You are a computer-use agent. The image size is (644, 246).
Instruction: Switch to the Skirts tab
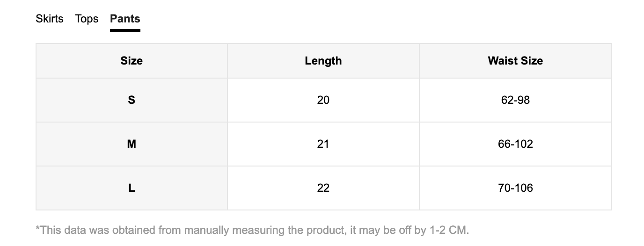click(50, 19)
